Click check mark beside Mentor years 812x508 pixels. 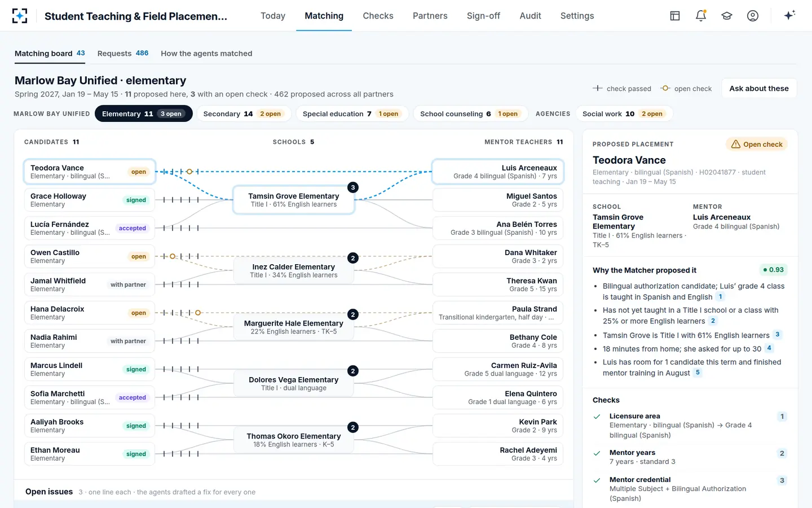pyautogui.click(x=597, y=453)
